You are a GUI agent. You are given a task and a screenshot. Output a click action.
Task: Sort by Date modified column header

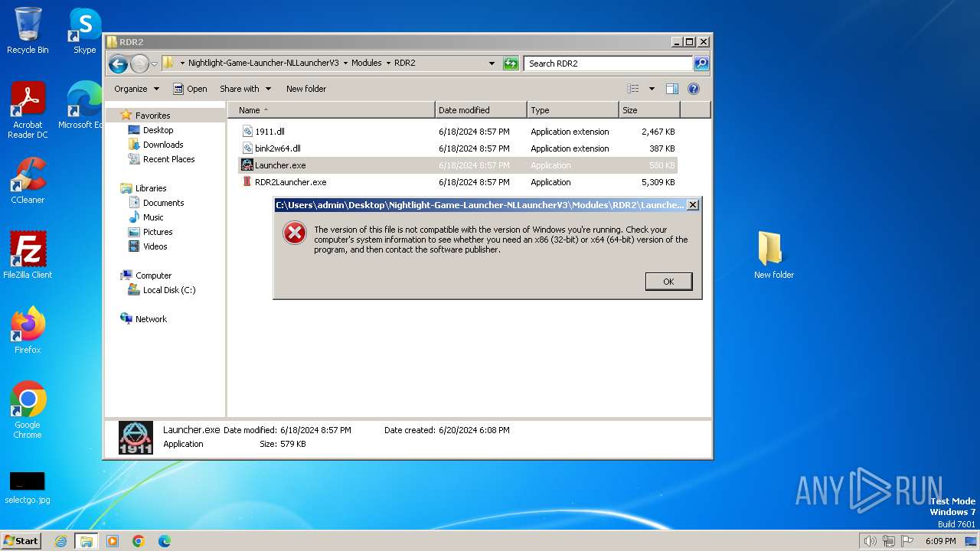click(481, 110)
